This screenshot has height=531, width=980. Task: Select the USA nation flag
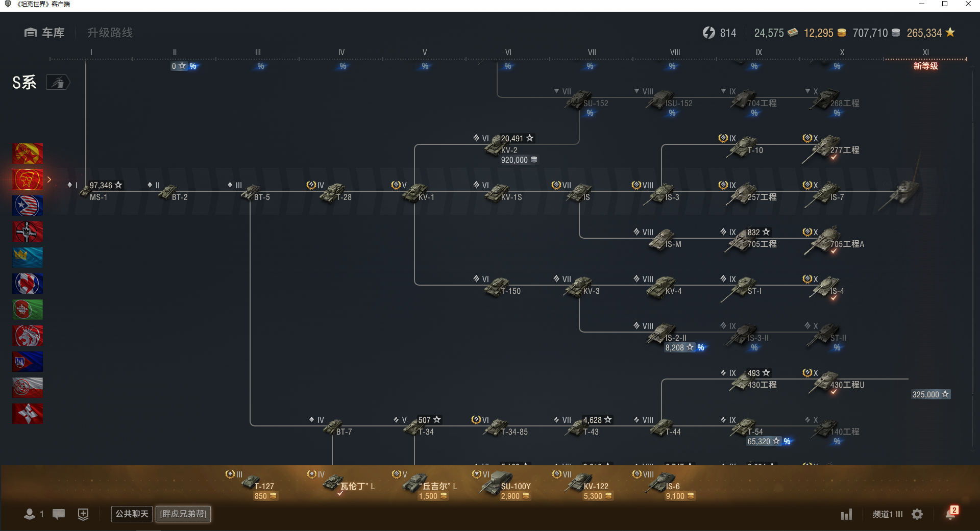pyautogui.click(x=28, y=206)
